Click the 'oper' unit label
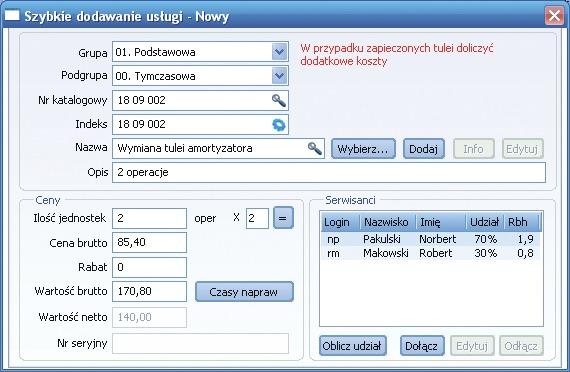Viewport: 570px width, 372px height. coord(205,219)
